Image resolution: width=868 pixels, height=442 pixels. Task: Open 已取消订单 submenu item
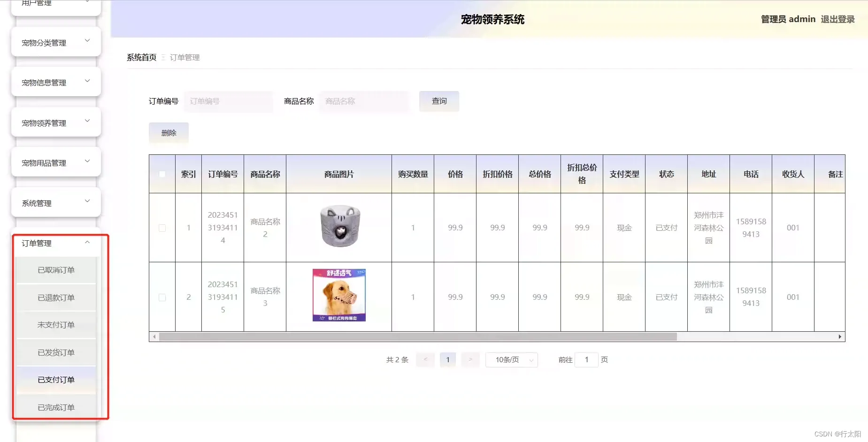[x=56, y=270]
